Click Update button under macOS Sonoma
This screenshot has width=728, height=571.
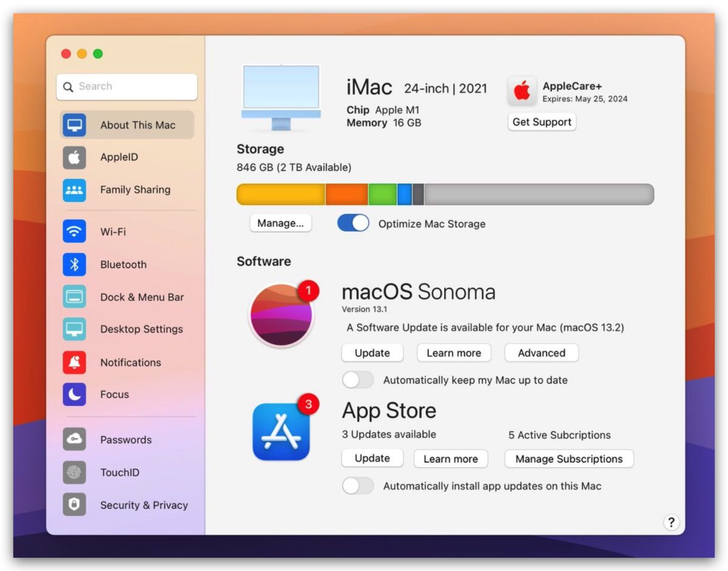(372, 353)
